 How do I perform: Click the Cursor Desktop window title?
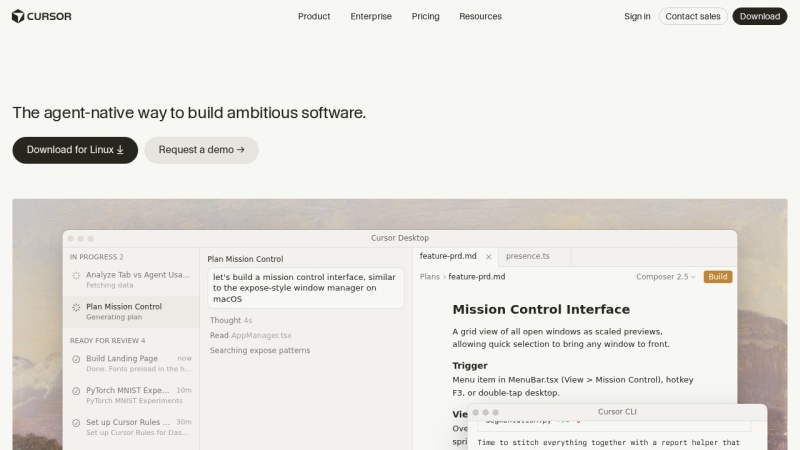tap(399, 238)
